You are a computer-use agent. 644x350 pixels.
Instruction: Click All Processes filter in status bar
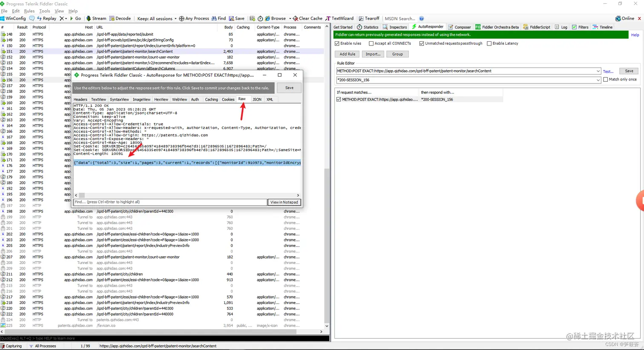[43, 346]
